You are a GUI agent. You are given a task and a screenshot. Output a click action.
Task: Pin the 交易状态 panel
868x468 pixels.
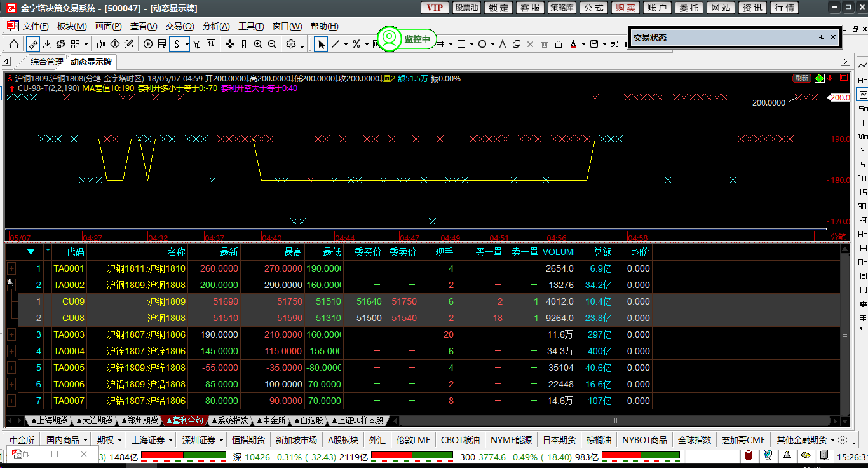coord(822,38)
